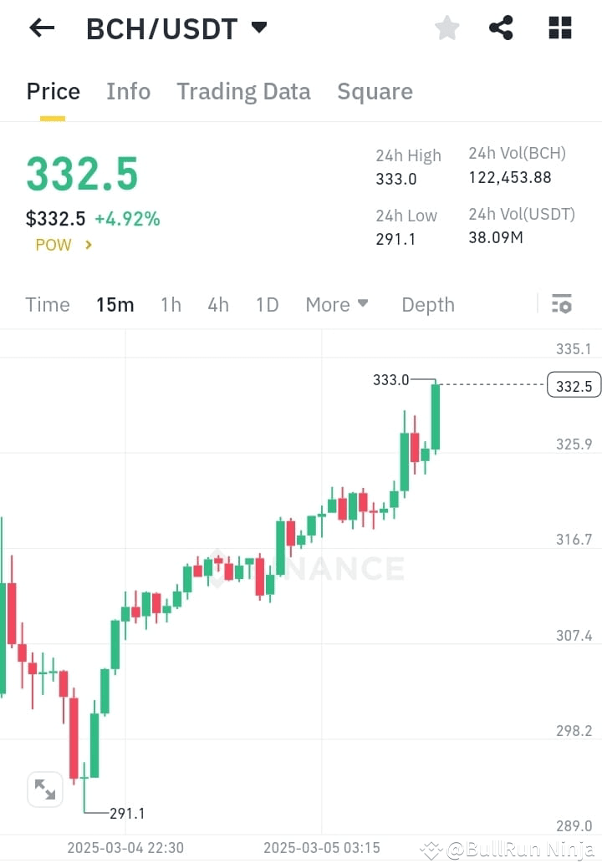Switch to 4h timeframe
Screen dimensions: 602x868
click(217, 304)
